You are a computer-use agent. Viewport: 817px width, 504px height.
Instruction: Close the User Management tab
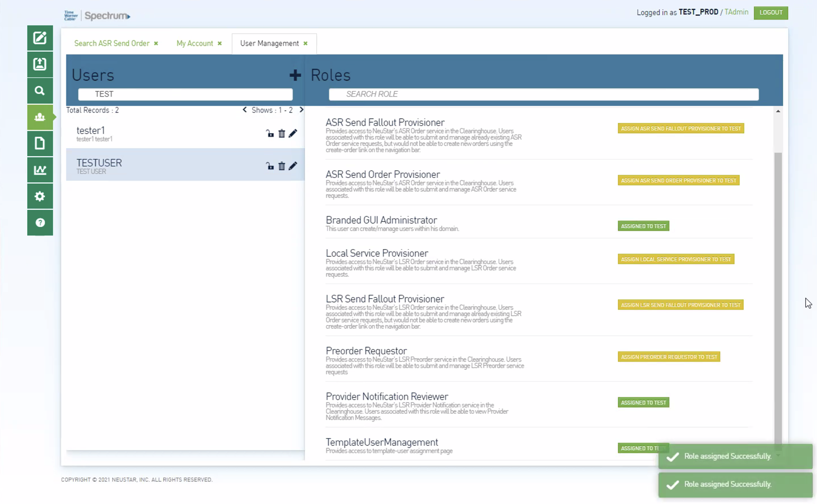coord(305,43)
